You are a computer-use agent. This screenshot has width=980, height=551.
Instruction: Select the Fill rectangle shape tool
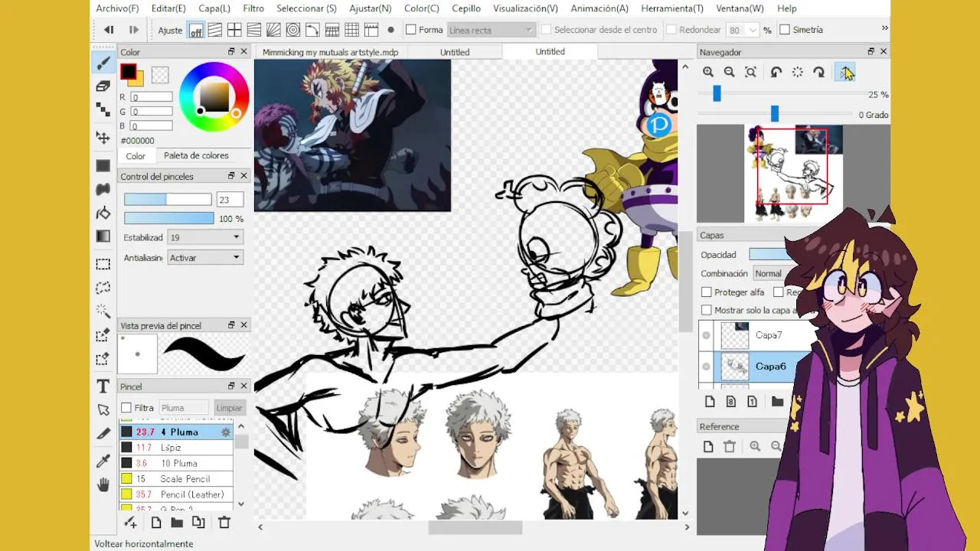pyautogui.click(x=103, y=165)
